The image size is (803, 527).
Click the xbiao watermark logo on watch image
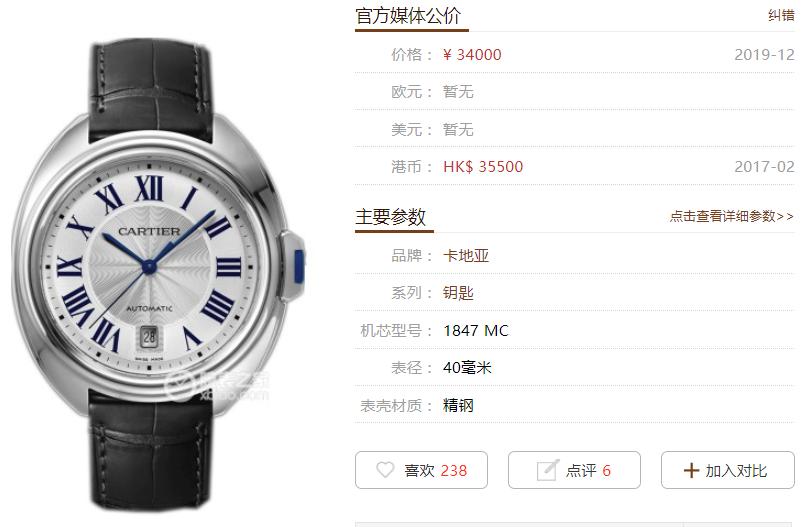217,386
